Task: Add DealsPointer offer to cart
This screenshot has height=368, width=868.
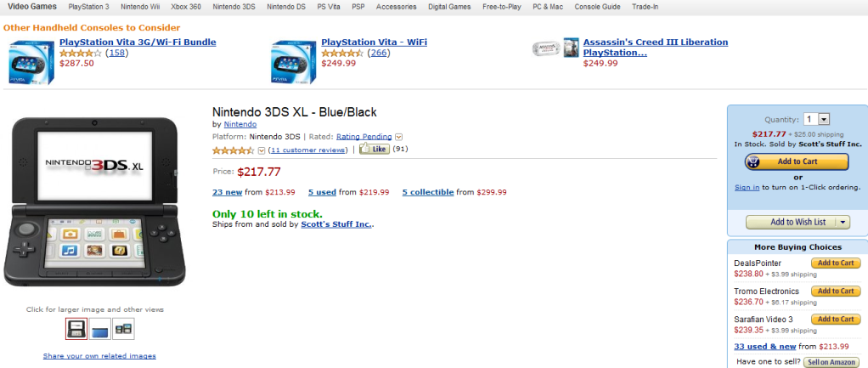Action: (x=836, y=263)
